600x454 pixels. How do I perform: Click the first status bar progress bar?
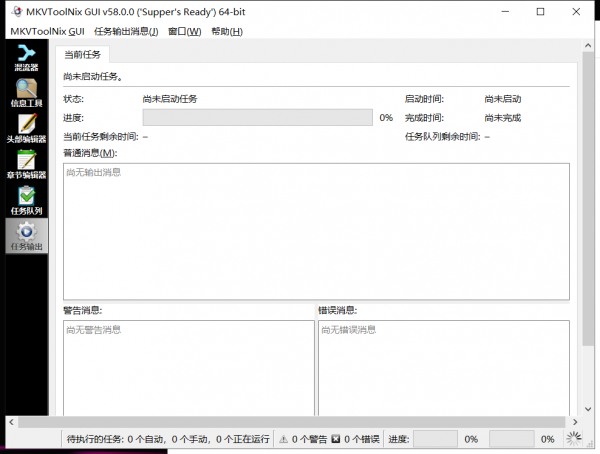435,439
